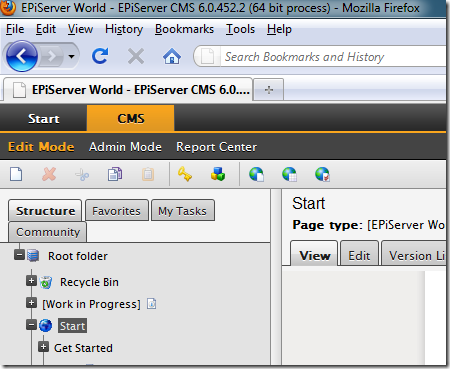Reload the page with the refresh arrow
Viewport: 450px width, 369px height.
tap(100, 56)
